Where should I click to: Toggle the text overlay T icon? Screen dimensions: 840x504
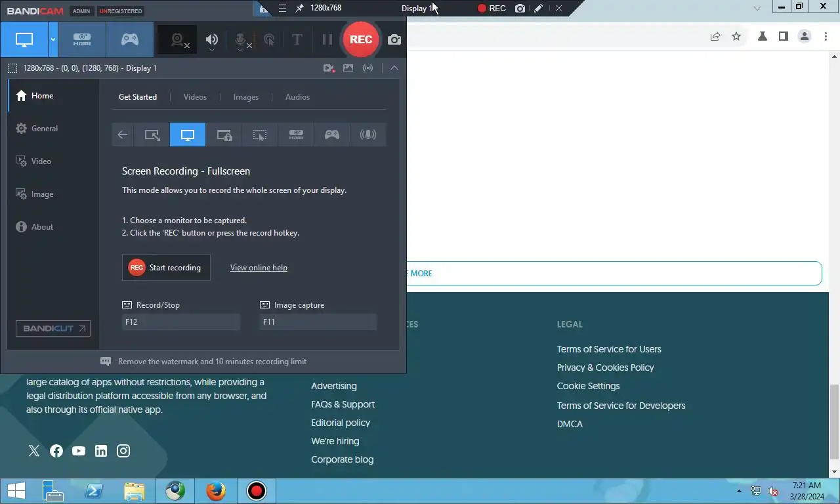pos(297,39)
